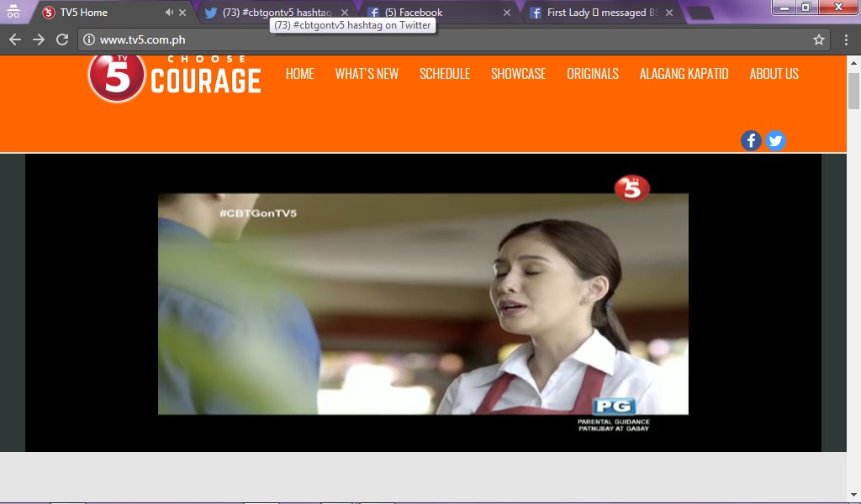Viewport: 861px width, 504px height.
Task: Open TV5 Facebook page icon
Action: pyautogui.click(x=751, y=141)
